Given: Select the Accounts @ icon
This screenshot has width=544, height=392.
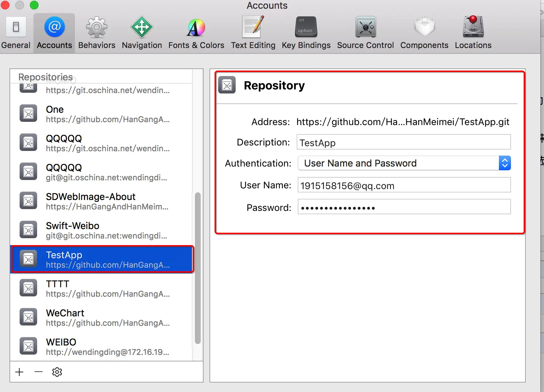Looking at the screenshot, I should [55, 27].
